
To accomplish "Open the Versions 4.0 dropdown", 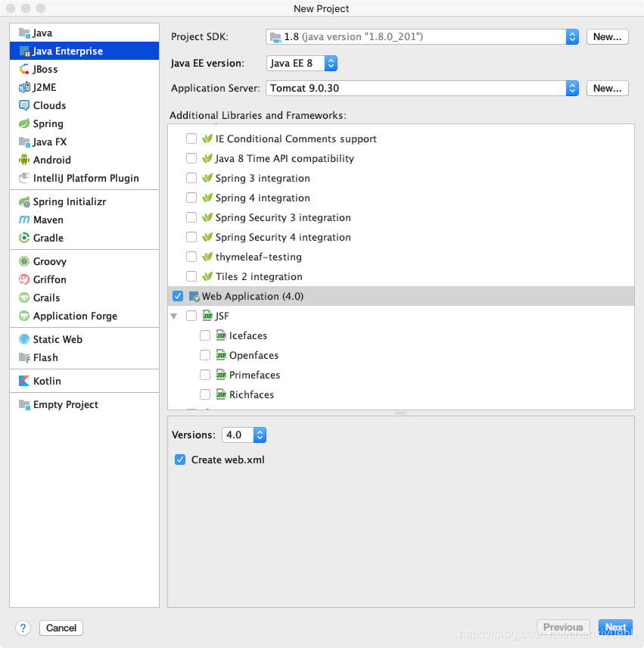I will coord(244,435).
